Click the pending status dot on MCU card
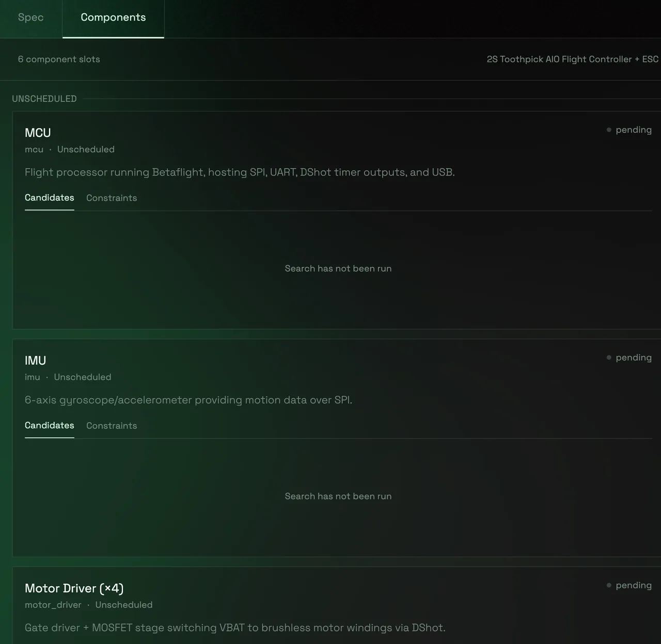This screenshot has width=661, height=644. [x=609, y=130]
